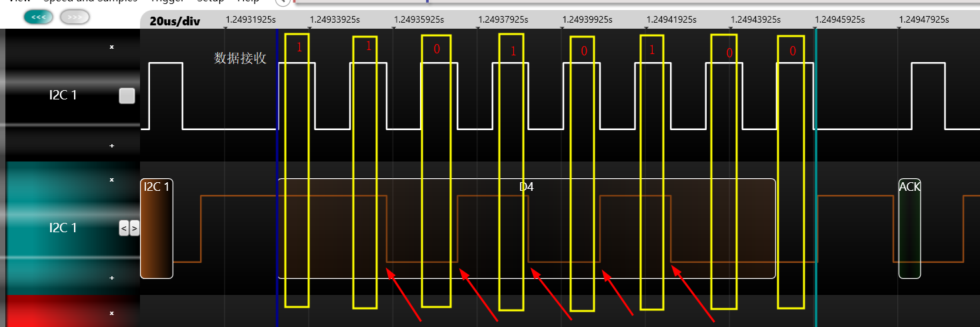The width and height of the screenshot is (980, 327).
Task: Remove the first I2C 1 channel with its x icon
Action: pos(111,47)
